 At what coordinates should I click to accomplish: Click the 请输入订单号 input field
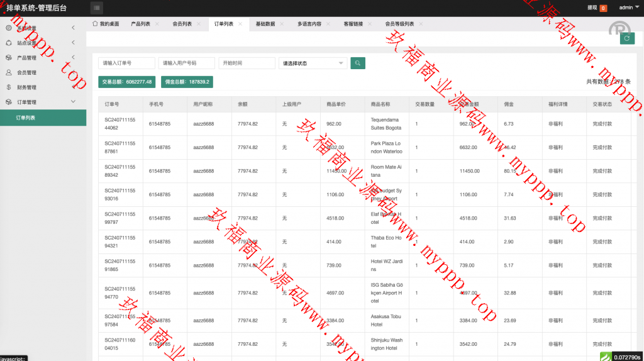[126, 63]
